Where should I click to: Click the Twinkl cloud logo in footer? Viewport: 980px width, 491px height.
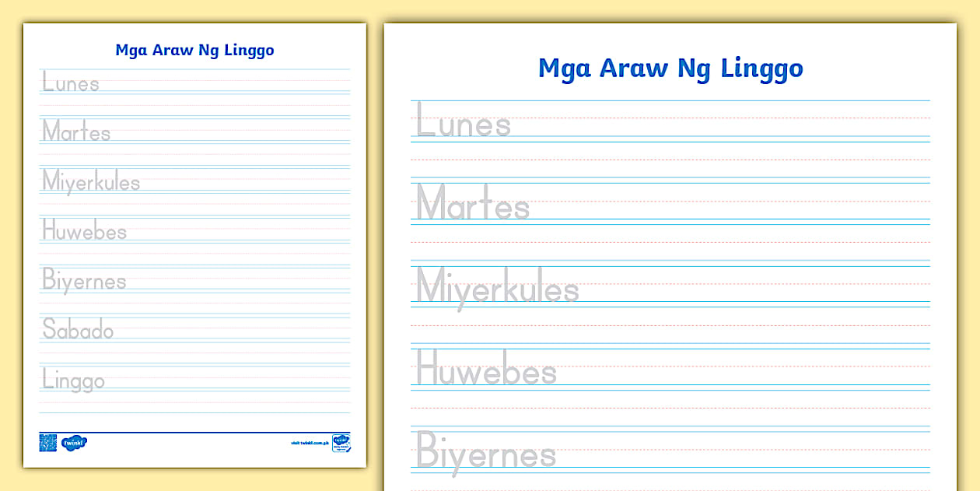75,443
